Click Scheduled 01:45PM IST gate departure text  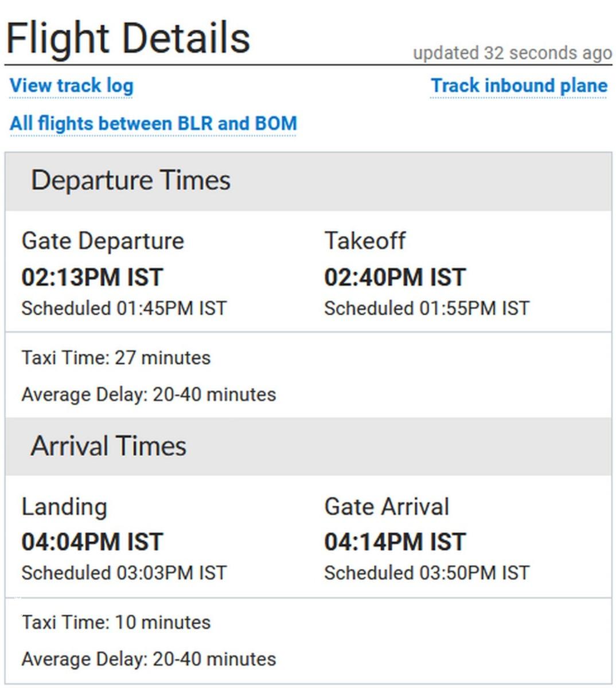(124, 308)
